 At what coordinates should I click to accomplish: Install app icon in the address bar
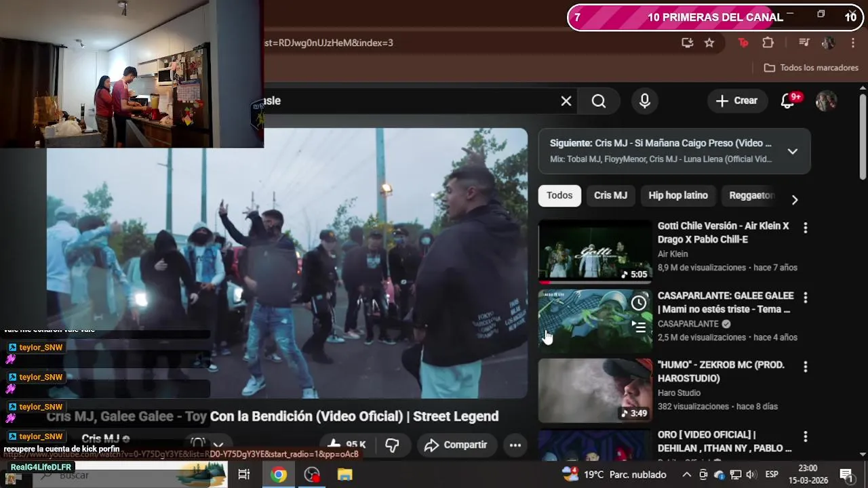[688, 43]
